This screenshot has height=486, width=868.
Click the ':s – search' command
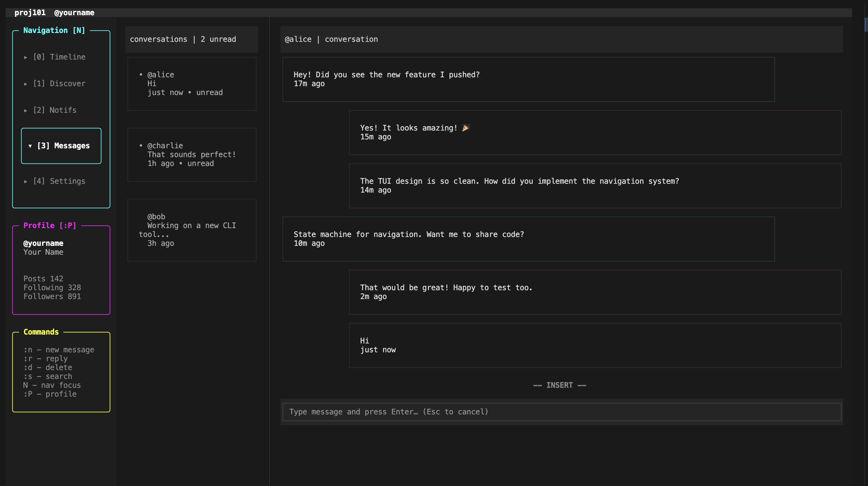[48, 376]
